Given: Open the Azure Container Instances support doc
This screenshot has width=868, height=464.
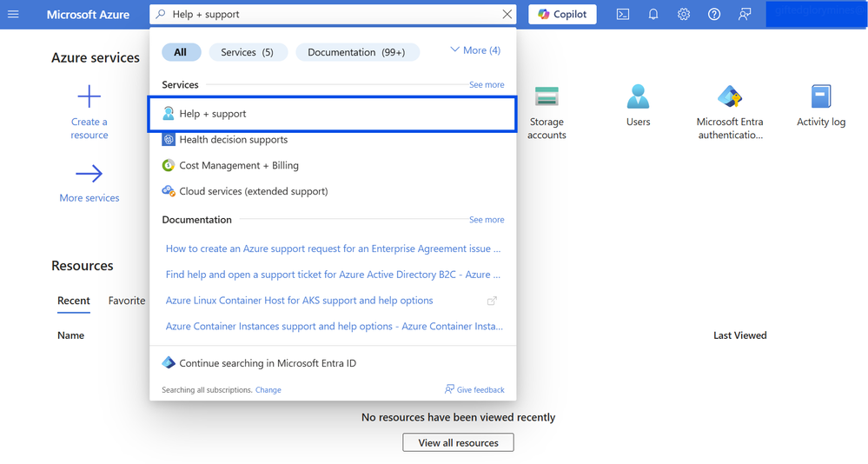Looking at the screenshot, I should tap(335, 327).
